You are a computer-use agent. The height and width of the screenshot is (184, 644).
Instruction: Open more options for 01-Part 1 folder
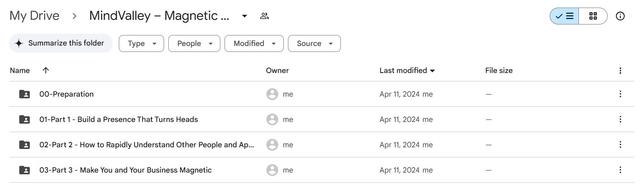(620, 119)
